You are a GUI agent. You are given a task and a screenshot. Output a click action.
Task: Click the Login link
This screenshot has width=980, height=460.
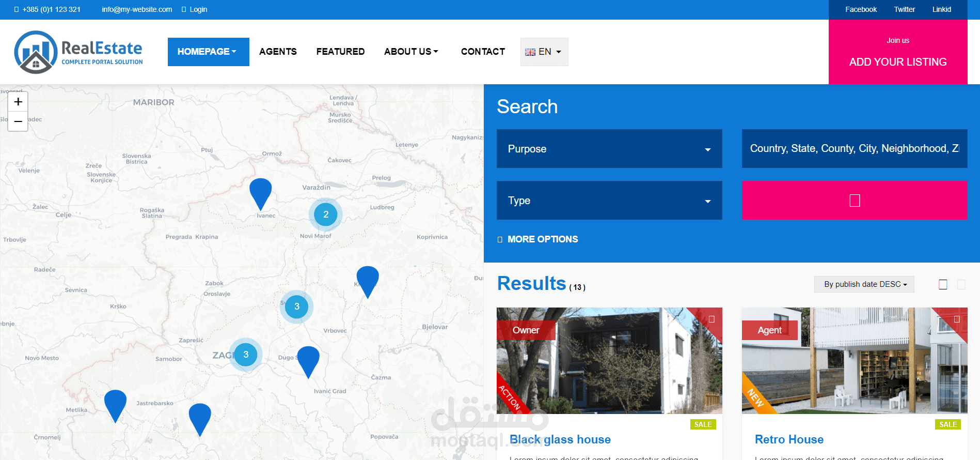pyautogui.click(x=198, y=9)
